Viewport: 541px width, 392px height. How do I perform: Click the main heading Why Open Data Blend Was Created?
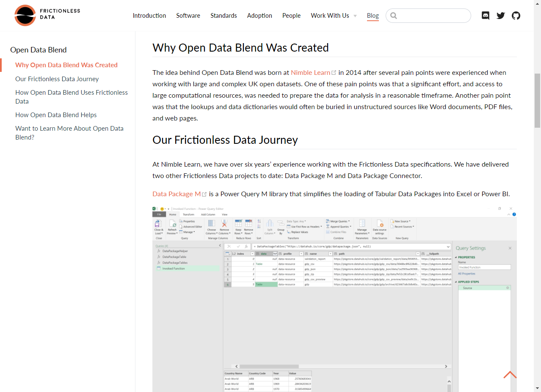pos(240,48)
